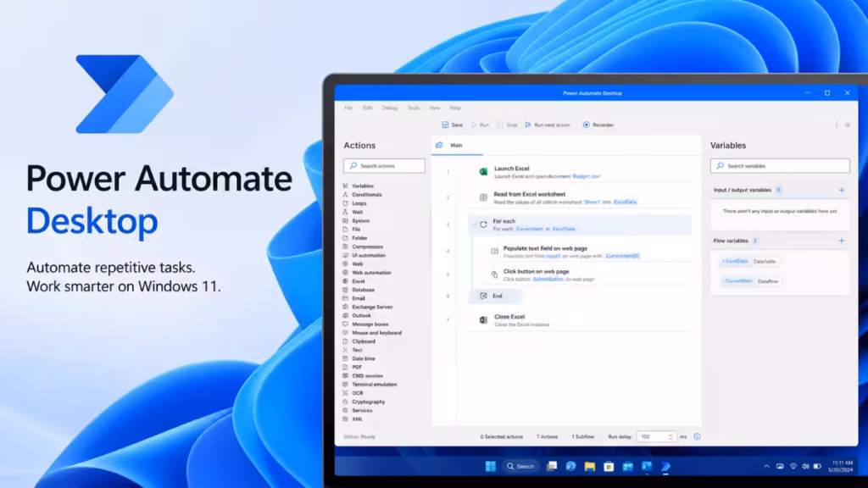Click the Email envelope icon
The image size is (868, 488).
[x=346, y=298]
